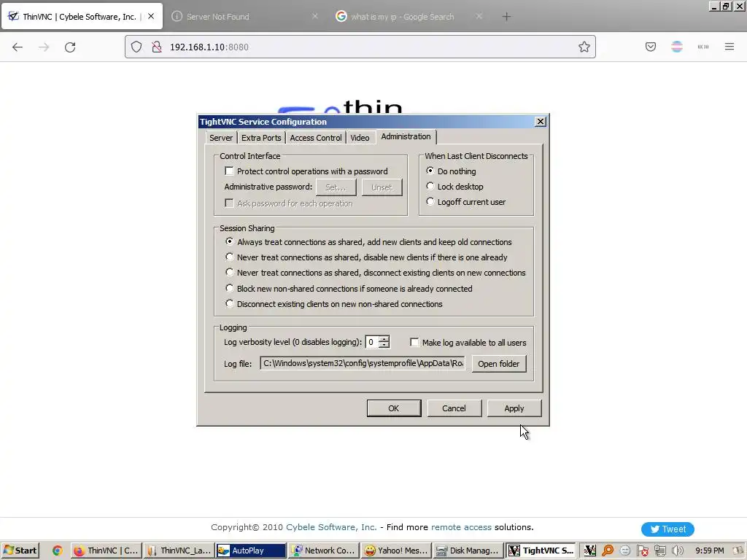747x560 pixels.
Task: Click the Log file path field
Action: [x=363, y=363]
